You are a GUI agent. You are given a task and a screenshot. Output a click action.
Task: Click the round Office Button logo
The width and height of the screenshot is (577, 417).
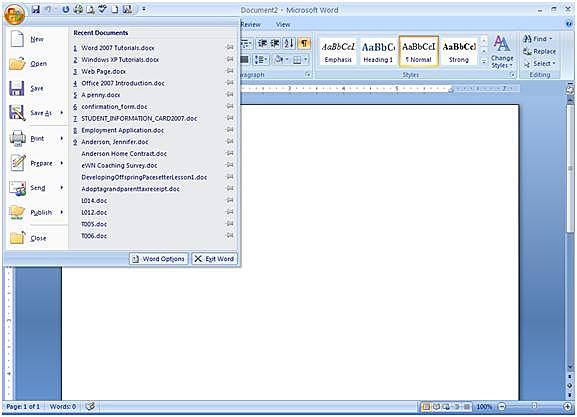(14, 14)
